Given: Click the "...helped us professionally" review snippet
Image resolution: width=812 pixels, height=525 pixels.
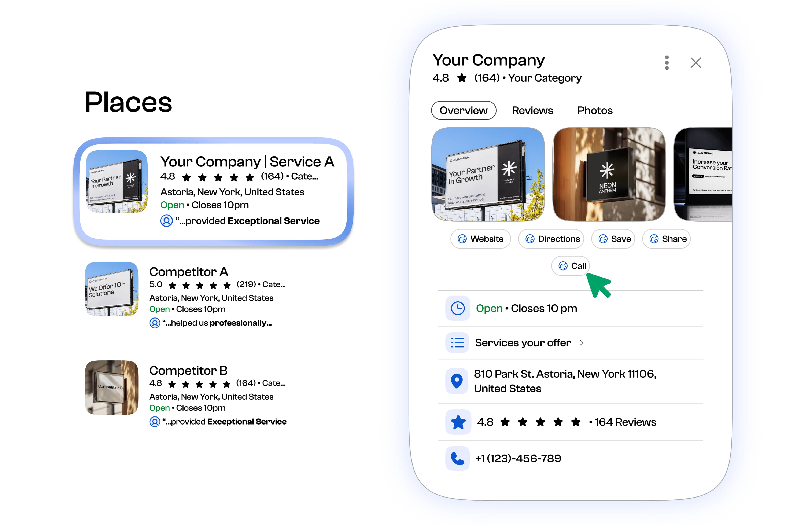Looking at the screenshot, I should click(217, 323).
